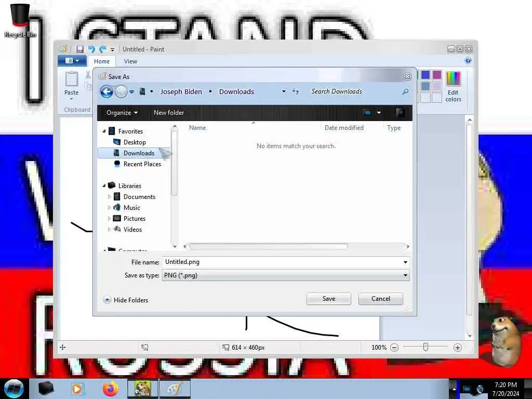
Task: Click New folder in the toolbar
Action: [169, 113]
